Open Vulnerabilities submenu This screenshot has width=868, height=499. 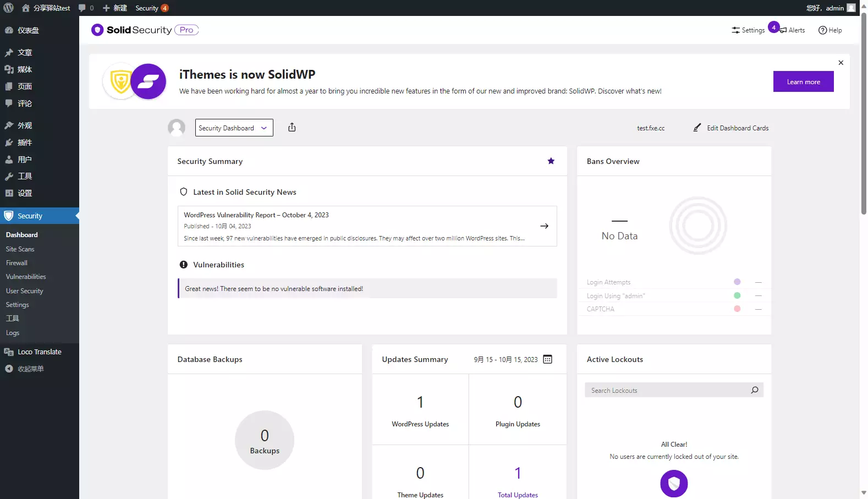pos(26,277)
